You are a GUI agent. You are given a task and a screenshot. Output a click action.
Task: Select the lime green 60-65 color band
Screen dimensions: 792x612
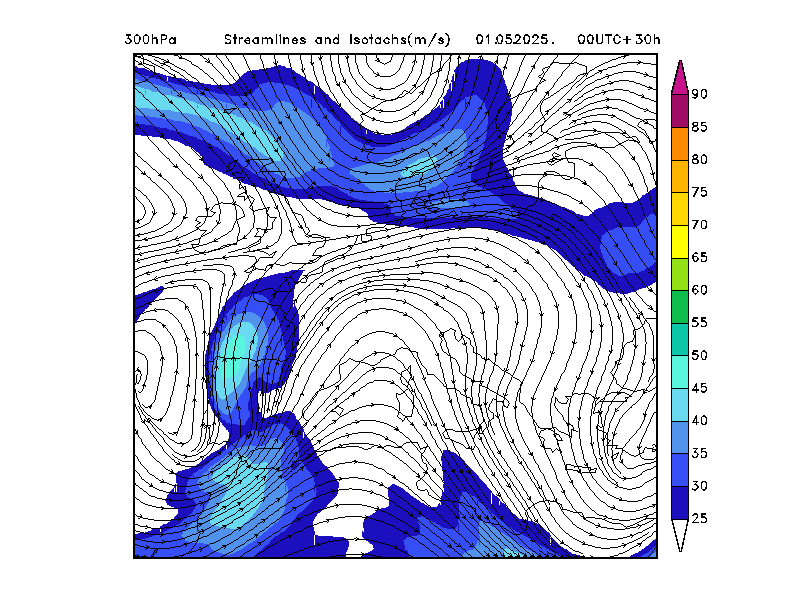680,274
